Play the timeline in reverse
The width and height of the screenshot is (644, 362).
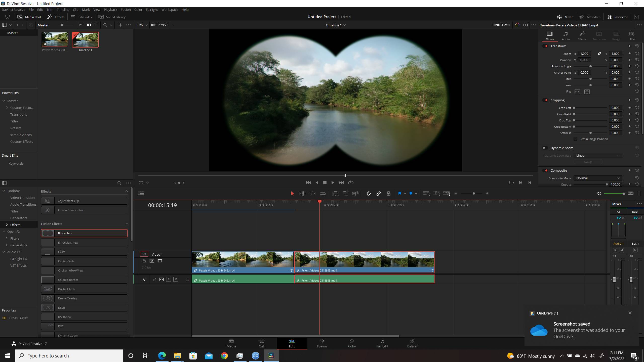[317, 183]
